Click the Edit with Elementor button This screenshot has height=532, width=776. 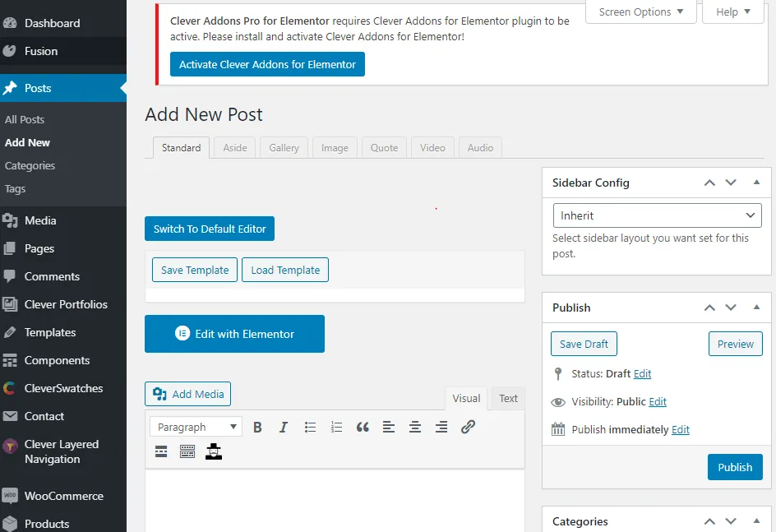coord(234,334)
